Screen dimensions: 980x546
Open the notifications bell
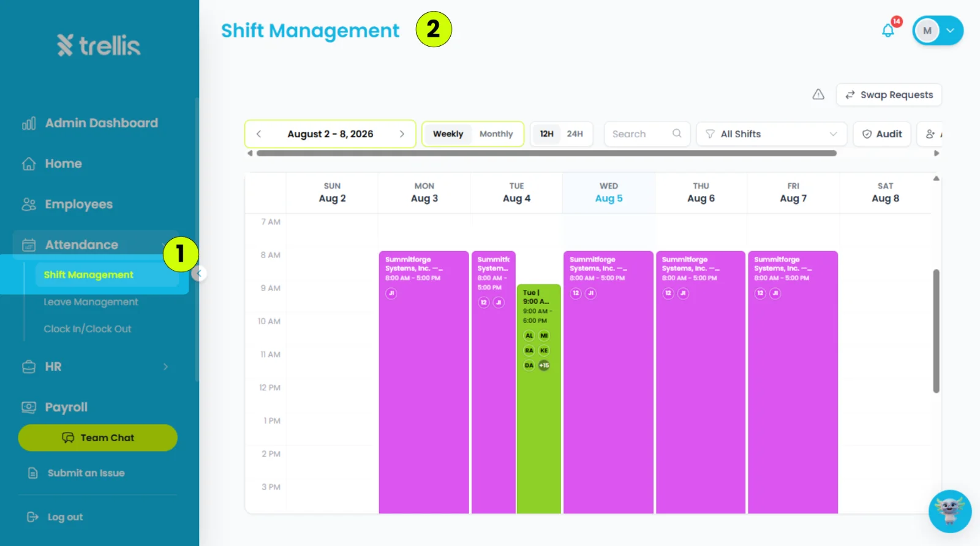888,30
